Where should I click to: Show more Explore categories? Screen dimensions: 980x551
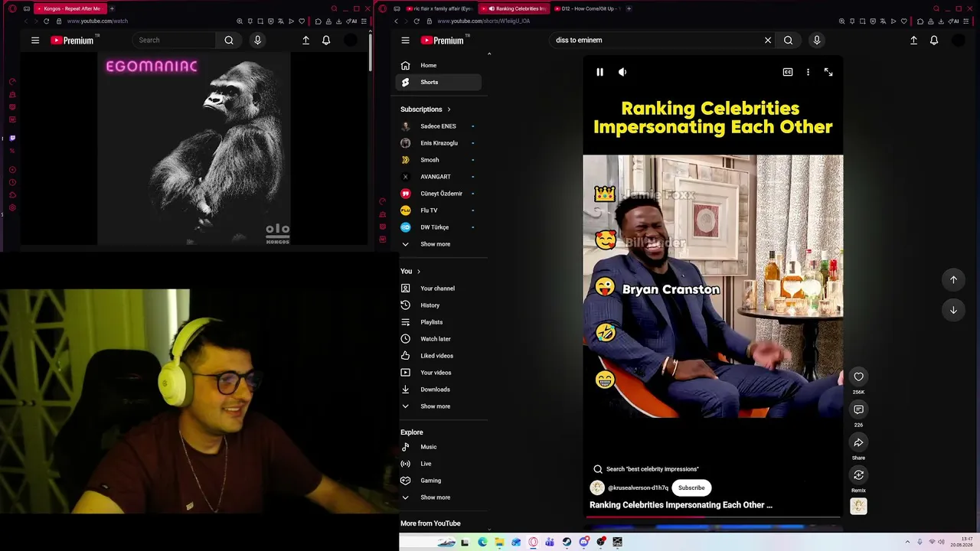point(439,497)
